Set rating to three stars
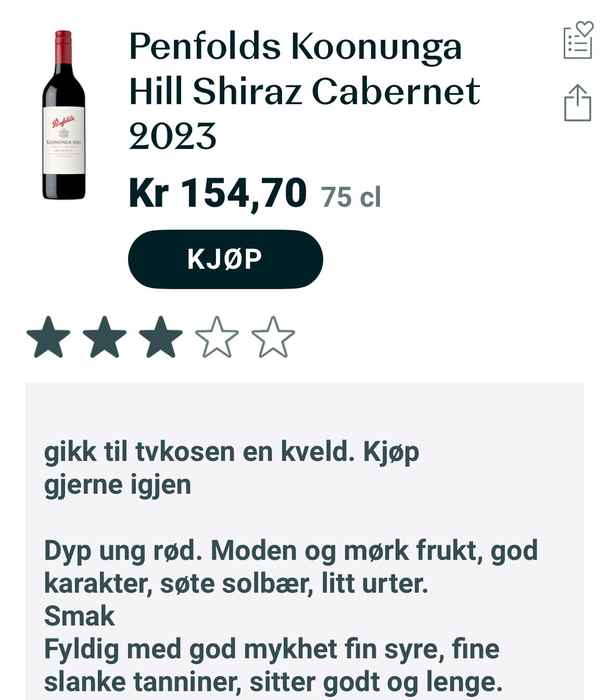 [161, 337]
